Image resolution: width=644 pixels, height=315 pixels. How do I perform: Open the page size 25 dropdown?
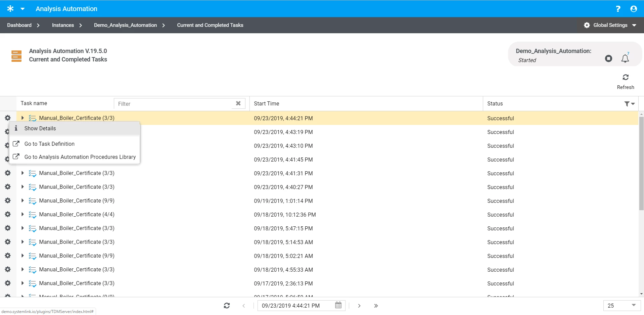click(x=622, y=306)
